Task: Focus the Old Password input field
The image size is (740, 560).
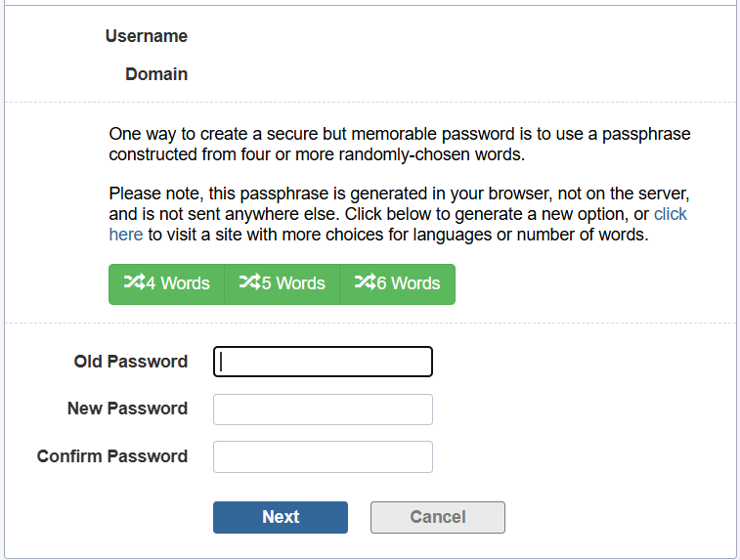Action: pos(323,362)
